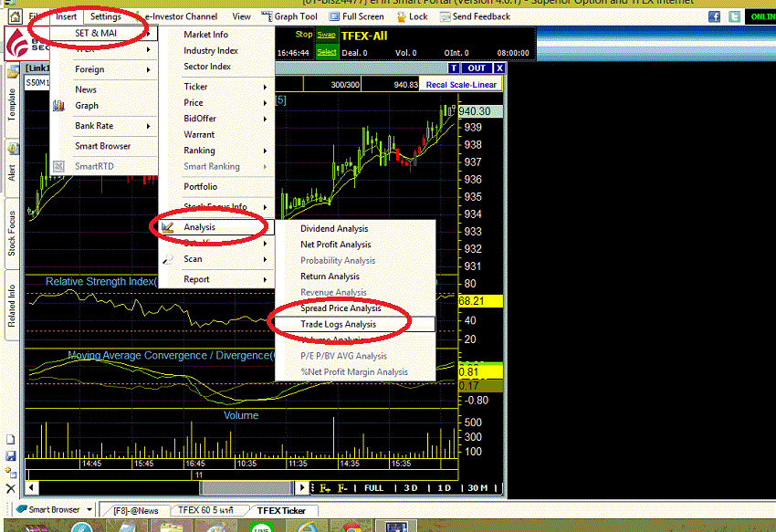Click the Select link in TFEX-All bar

(327, 52)
